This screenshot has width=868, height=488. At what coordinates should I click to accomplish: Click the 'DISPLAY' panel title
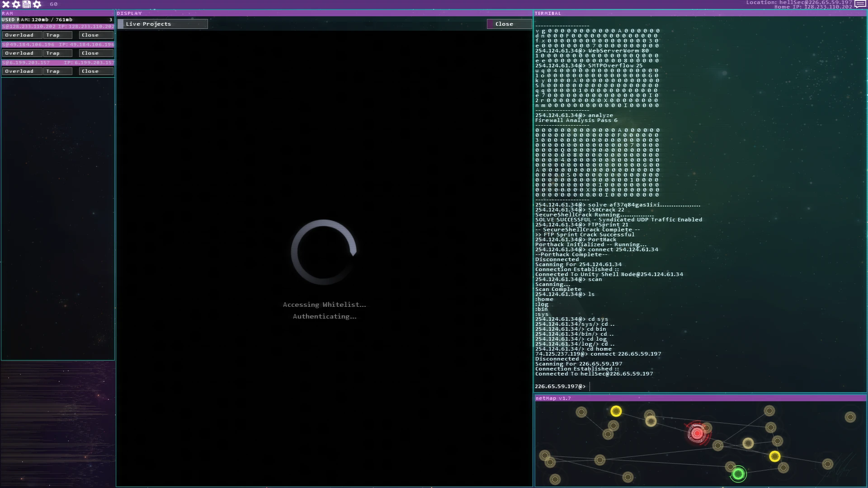(129, 14)
